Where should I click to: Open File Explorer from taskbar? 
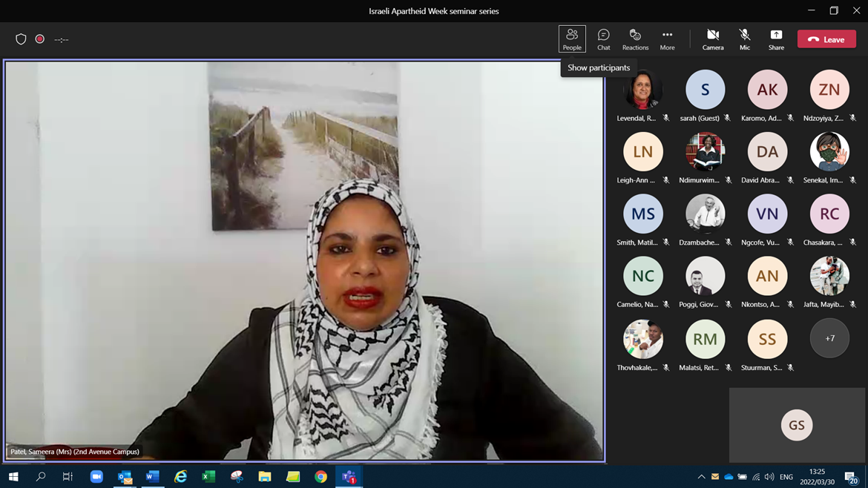[265, 476]
